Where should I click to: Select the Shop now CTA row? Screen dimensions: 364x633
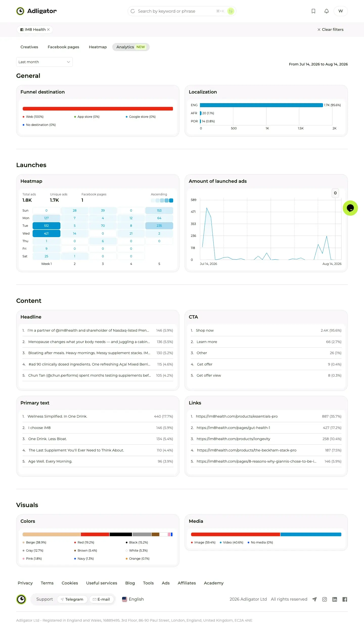(266, 330)
